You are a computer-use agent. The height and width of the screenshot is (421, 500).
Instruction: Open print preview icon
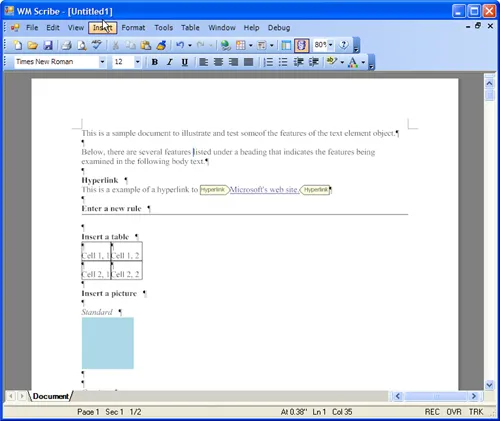[x=81, y=45]
